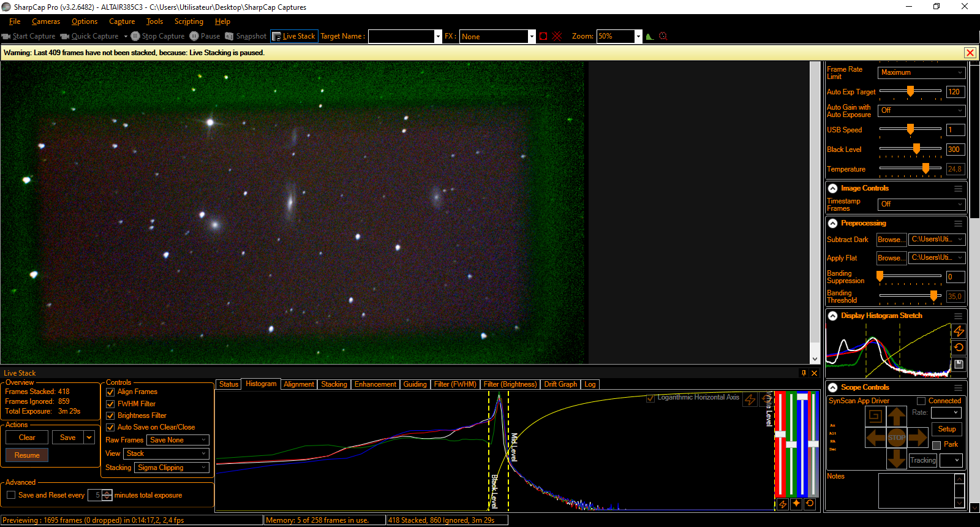Click the Clear stack button
Image resolution: width=980 pixels, height=527 pixels.
tap(27, 438)
